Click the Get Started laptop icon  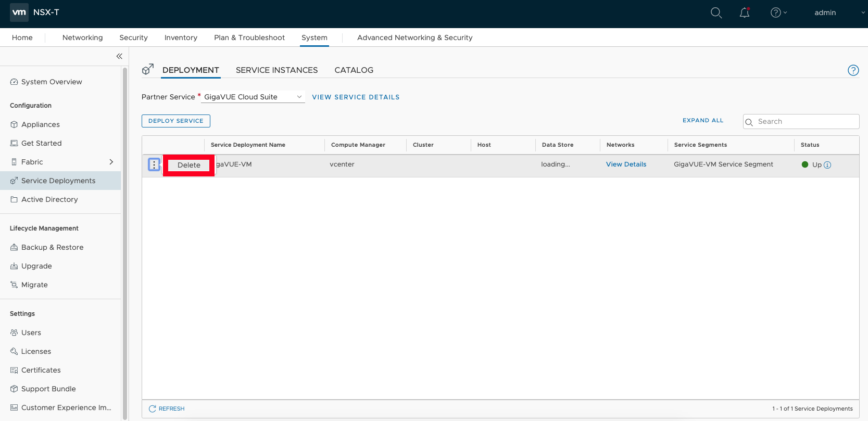[x=14, y=143]
